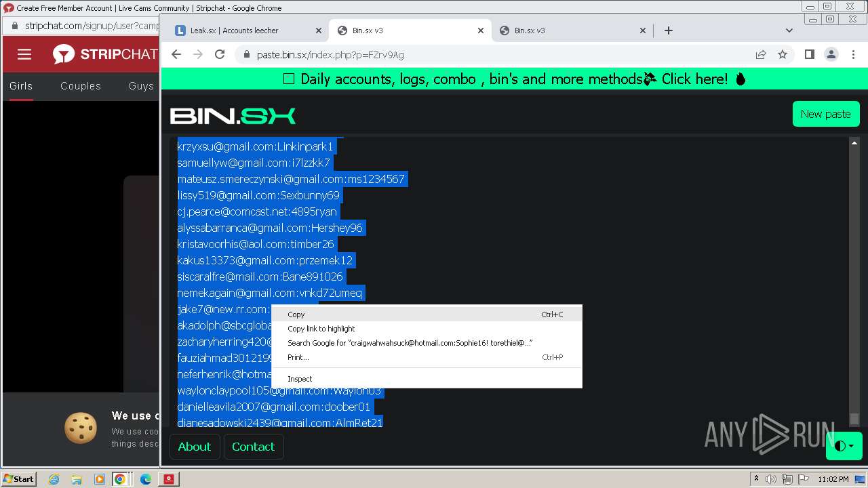868x488 pixels.
Task: Choose Inspect from context menu
Action: (426, 379)
